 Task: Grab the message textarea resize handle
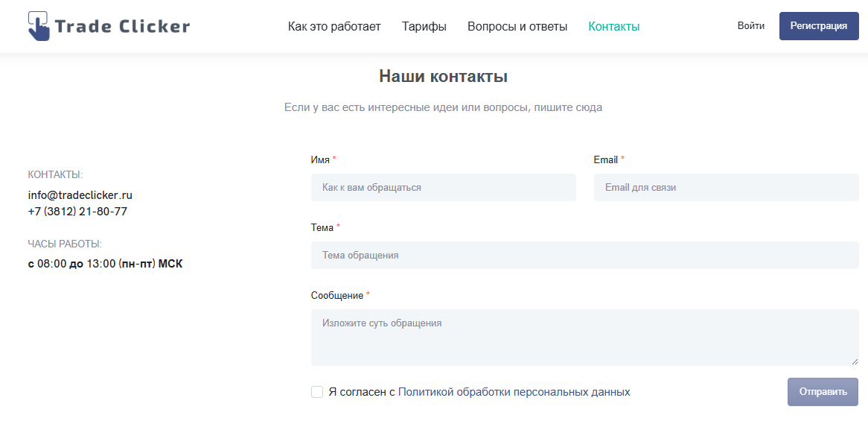click(x=854, y=361)
